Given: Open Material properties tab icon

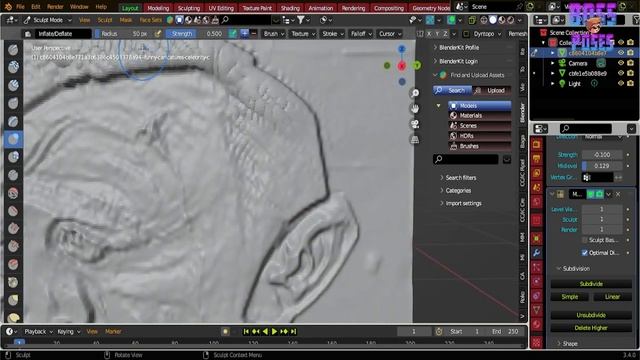Looking at the screenshot, I should [x=537, y=325].
